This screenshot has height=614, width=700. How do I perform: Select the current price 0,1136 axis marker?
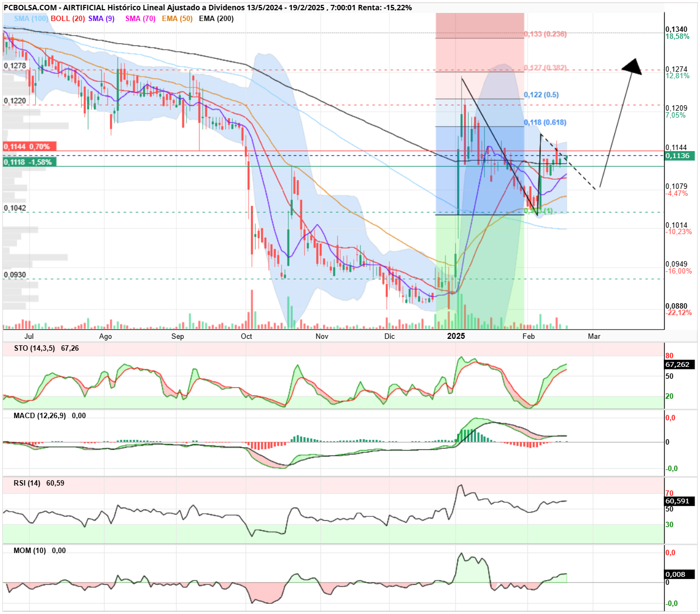tap(680, 155)
